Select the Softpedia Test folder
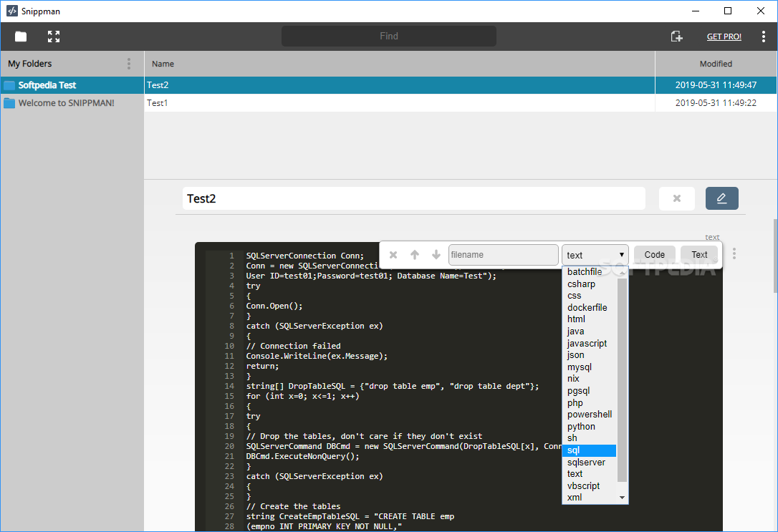 [72, 84]
